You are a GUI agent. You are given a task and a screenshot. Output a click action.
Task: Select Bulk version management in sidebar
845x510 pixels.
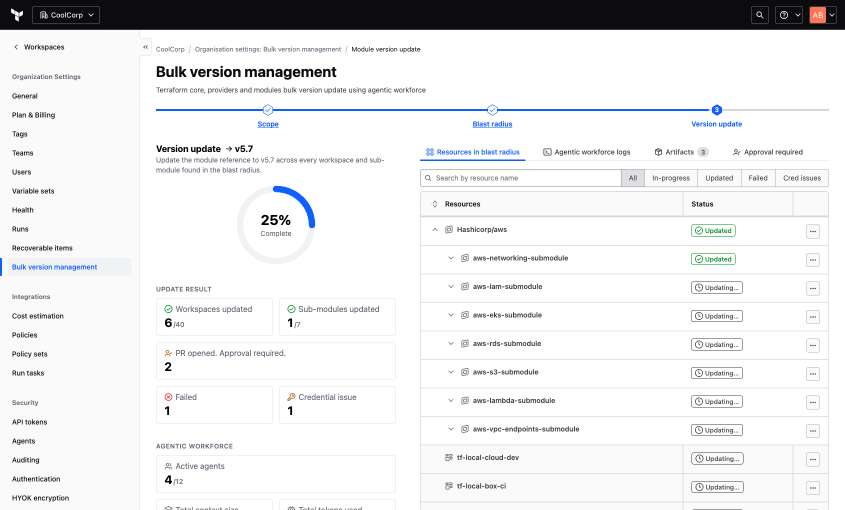click(x=69, y=267)
